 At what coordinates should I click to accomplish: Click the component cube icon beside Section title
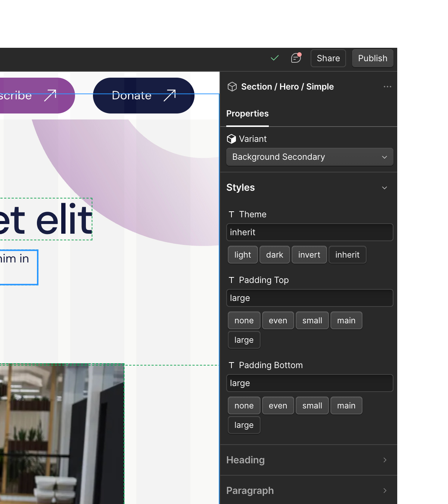[x=232, y=87]
